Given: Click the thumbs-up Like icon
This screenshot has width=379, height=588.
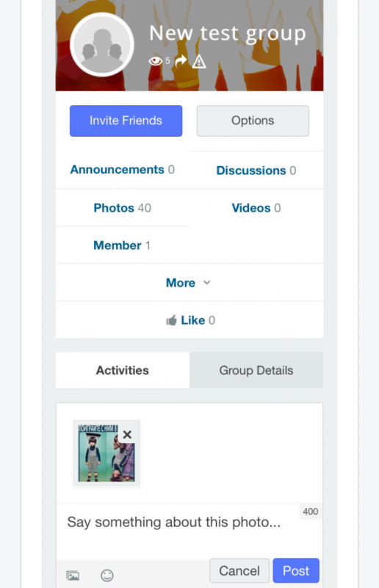Looking at the screenshot, I should coord(171,320).
